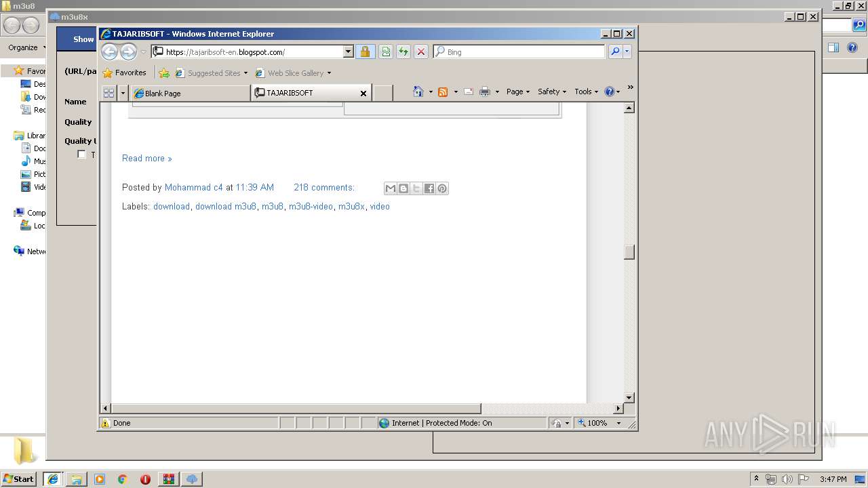Open Windows Explorer taskbar icon

(77, 479)
